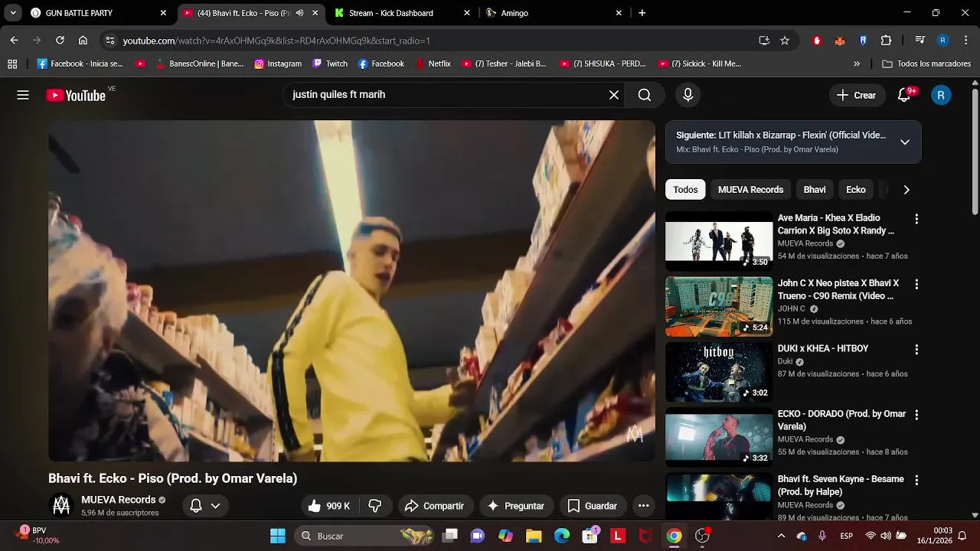Click the magnifier search button
This screenshot has width=980, height=551.
645,95
